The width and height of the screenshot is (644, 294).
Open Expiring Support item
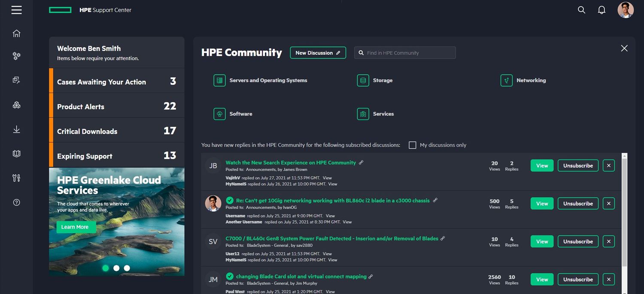[x=117, y=155]
